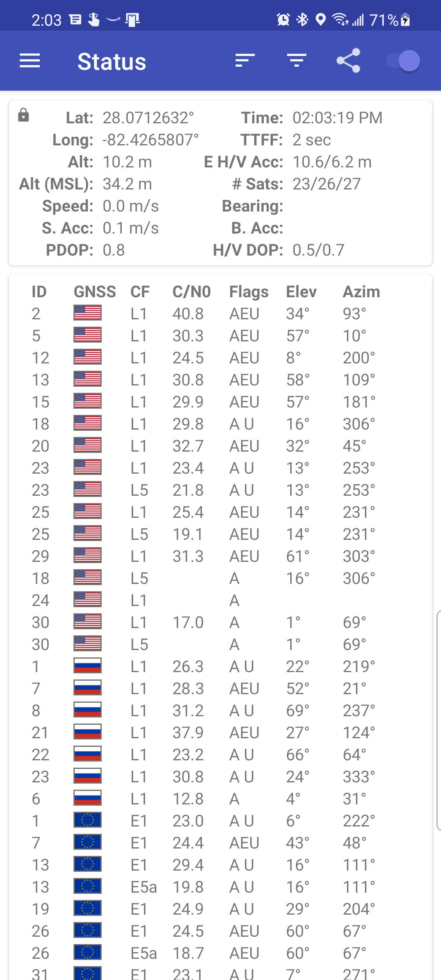Tap the # Sats value 23/26/27
The image size is (441, 980).
[326, 184]
